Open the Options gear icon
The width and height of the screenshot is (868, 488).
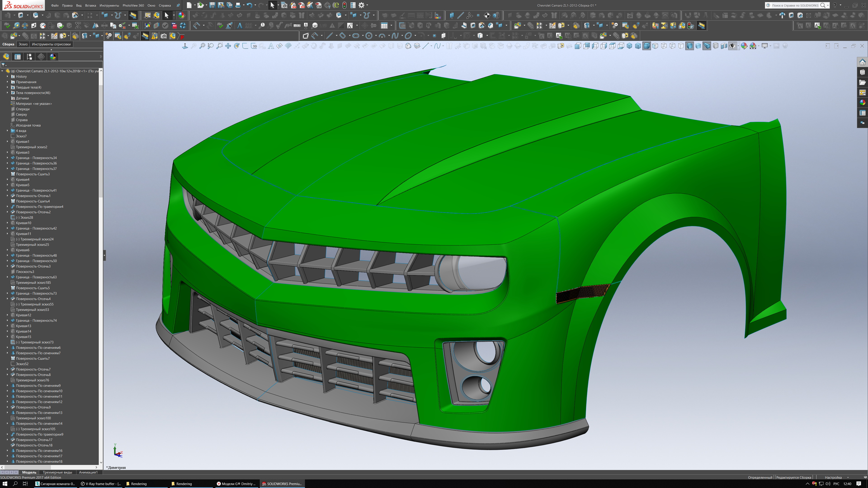coord(361,5)
